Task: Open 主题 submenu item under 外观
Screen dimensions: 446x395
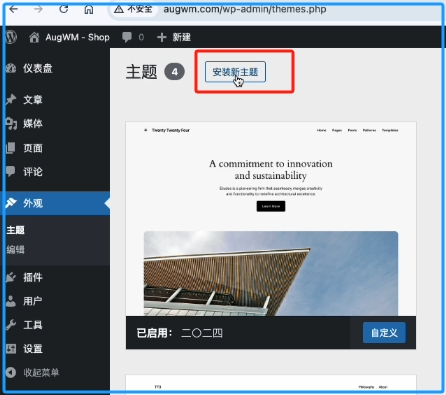Action: 15,230
